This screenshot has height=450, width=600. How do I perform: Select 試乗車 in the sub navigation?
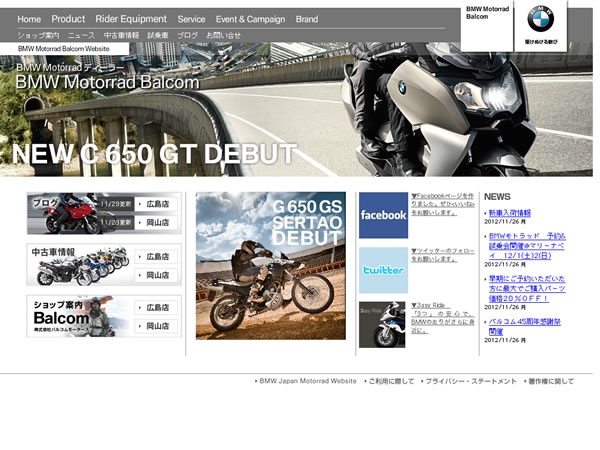[158, 36]
